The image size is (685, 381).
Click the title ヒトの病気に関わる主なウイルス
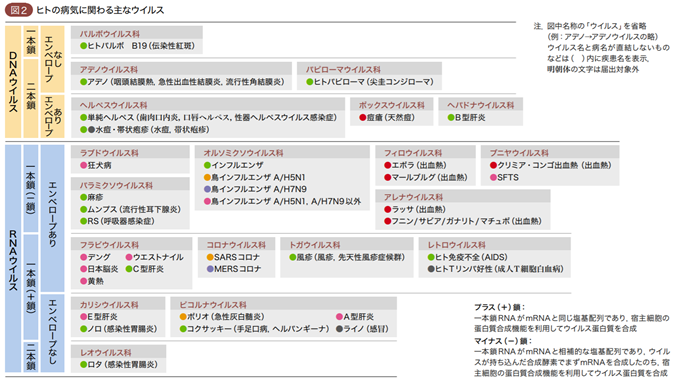point(100,10)
